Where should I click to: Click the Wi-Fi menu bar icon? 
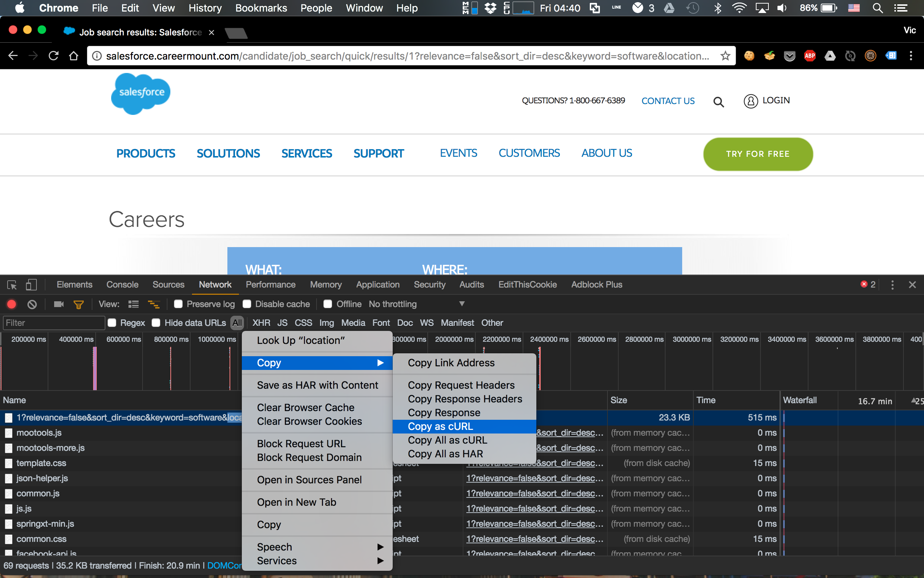(x=739, y=8)
